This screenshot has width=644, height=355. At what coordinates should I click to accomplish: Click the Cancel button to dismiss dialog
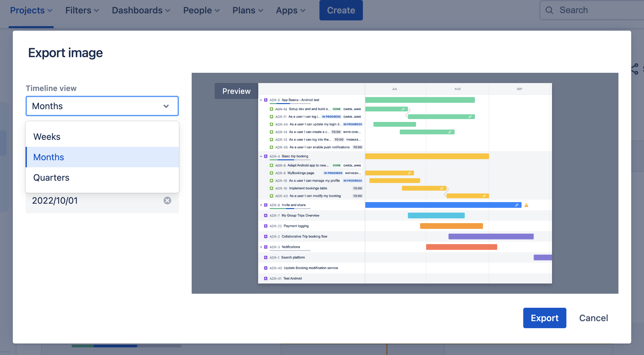[x=593, y=318]
